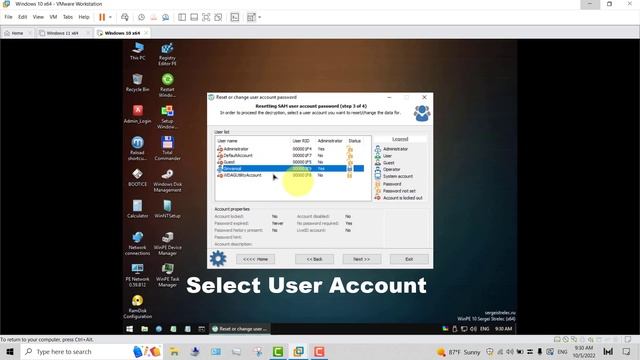Select the WinNTSetup desktop icon
Image resolution: width=640 pixels, height=360 pixels.
click(x=167, y=209)
